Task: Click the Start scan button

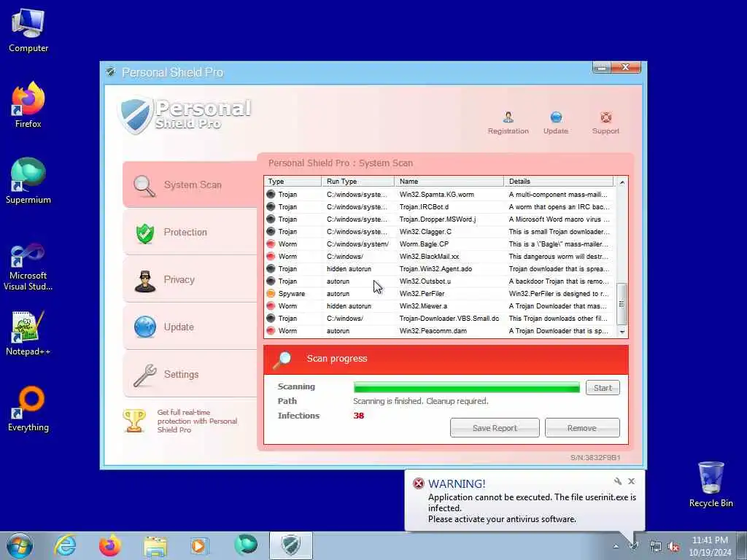Action: pyautogui.click(x=603, y=388)
